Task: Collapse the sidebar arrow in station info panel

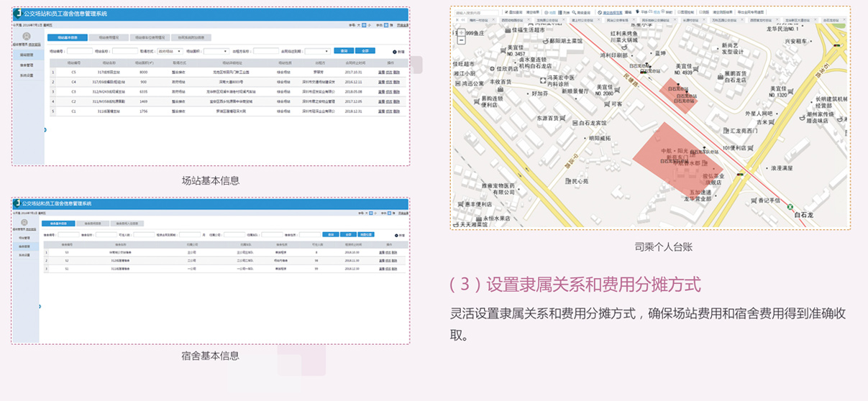Action: pos(45,130)
